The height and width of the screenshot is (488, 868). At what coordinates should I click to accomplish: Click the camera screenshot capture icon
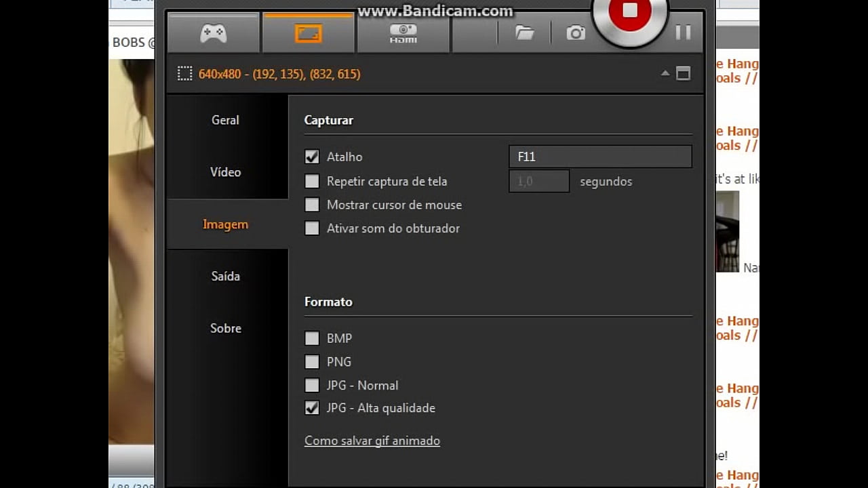(x=575, y=33)
